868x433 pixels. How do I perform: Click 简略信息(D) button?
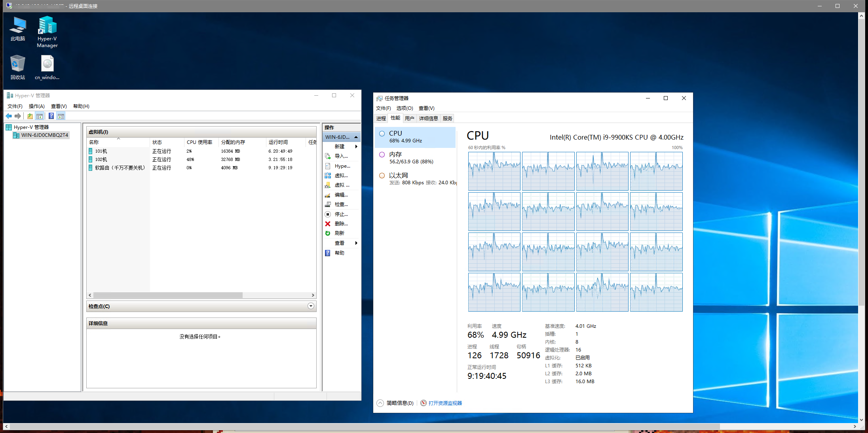tap(399, 403)
